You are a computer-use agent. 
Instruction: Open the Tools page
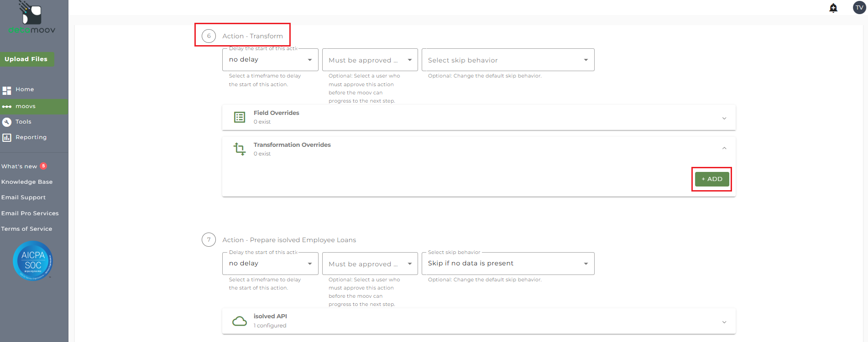point(23,122)
